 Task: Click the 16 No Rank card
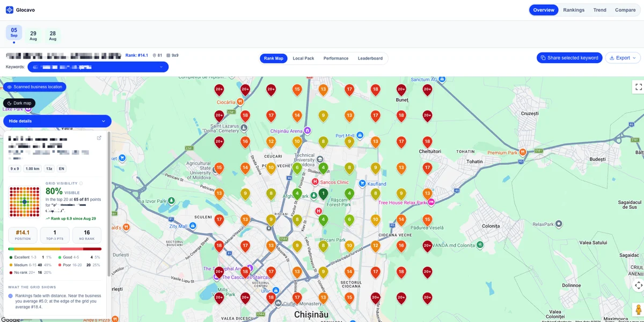[x=87, y=235]
